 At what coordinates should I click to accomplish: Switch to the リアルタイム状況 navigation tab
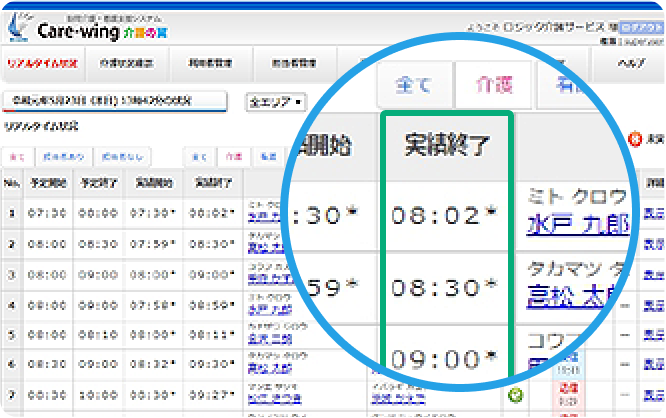(42, 64)
